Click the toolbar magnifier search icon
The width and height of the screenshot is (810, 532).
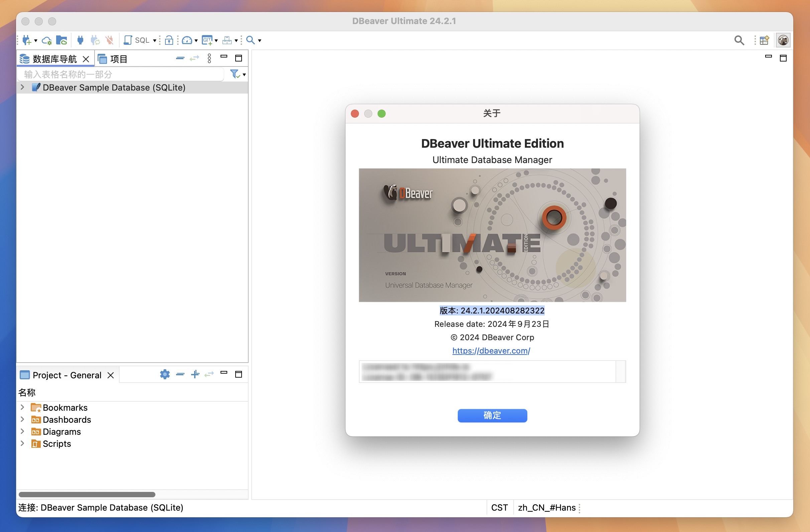pos(251,40)
